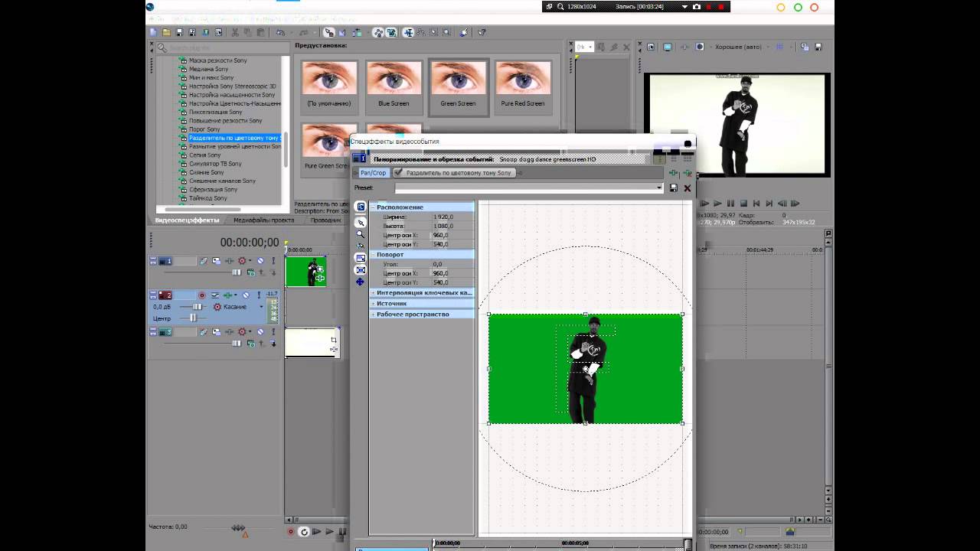Toggle the color key effect checkbox in chain
The width and height of the screenshot is (980, 551).
pos(398,173)
